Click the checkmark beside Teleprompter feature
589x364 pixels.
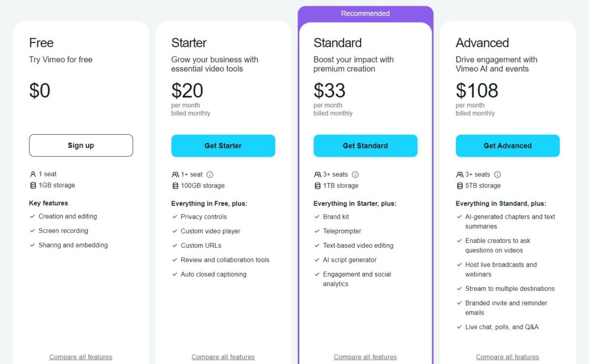317,230
